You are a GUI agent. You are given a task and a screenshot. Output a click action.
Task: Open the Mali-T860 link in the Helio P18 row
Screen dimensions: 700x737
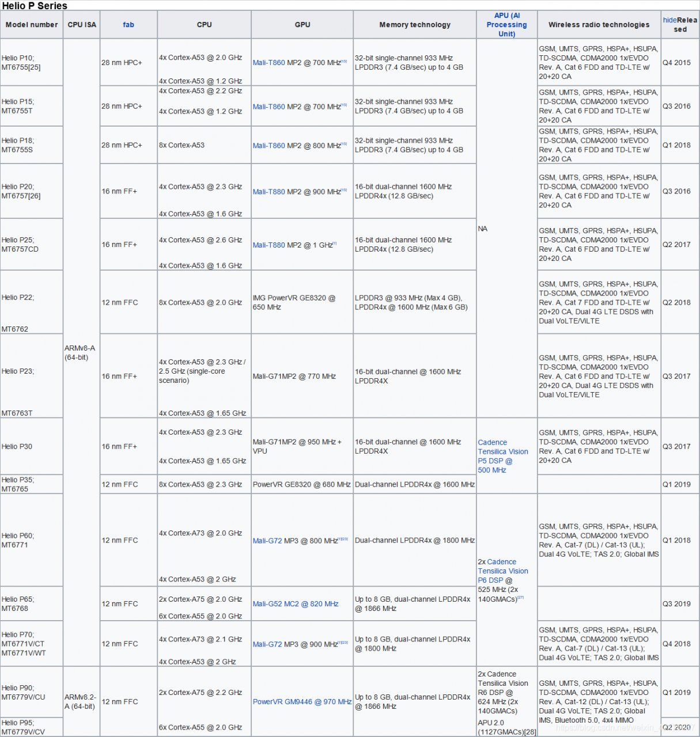click(x=268, y=146)
